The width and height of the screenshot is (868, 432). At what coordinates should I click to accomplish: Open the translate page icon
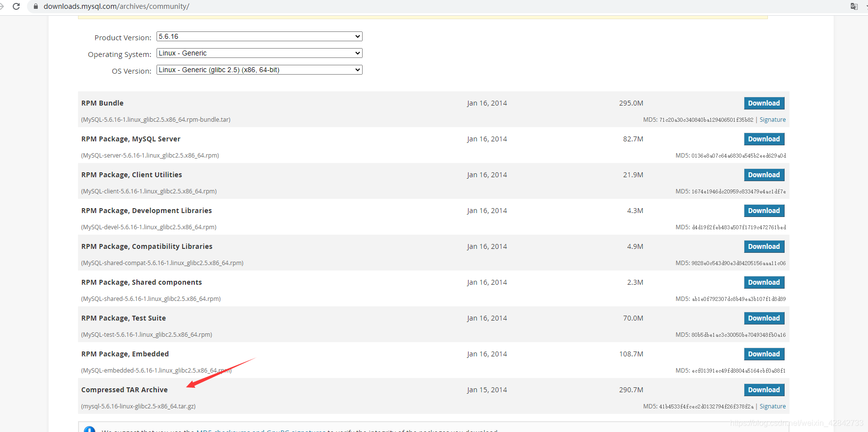point(854,6)
